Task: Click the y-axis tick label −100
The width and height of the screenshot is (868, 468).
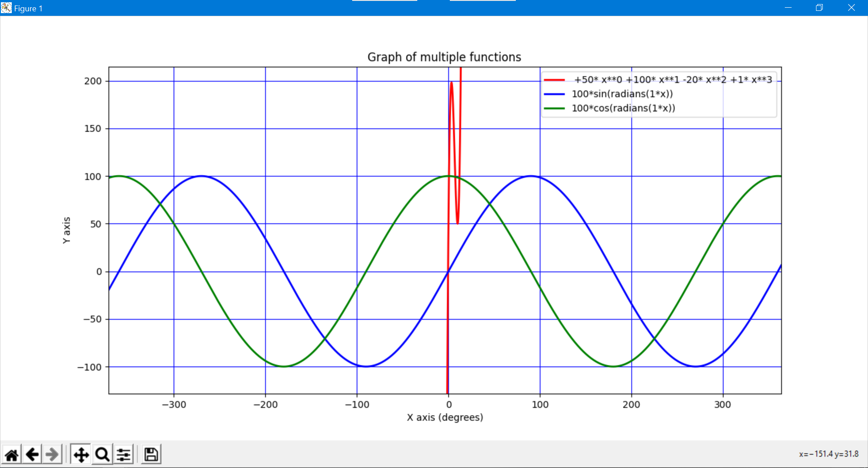Action: coord(90,367)
